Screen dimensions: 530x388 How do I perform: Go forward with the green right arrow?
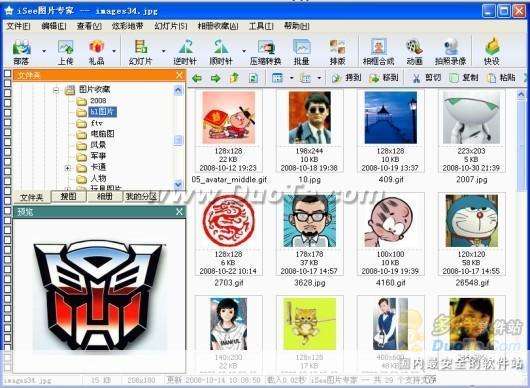coord(215,78)
